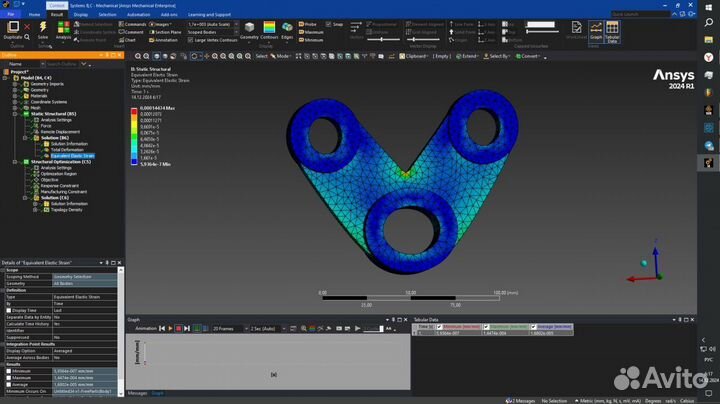Open the File menu
720x404 pixels.
[x=11, y=14]
